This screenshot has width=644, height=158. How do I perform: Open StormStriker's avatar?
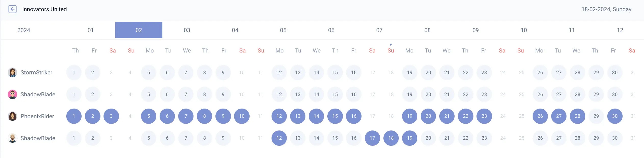(12, 72)
